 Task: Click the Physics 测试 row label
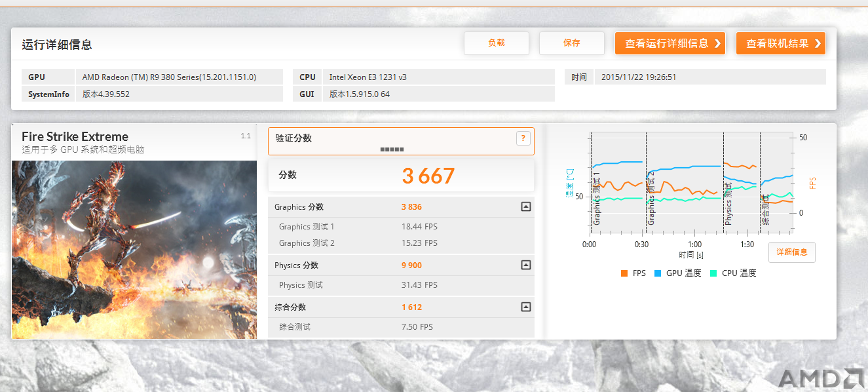tap(301, 285)
